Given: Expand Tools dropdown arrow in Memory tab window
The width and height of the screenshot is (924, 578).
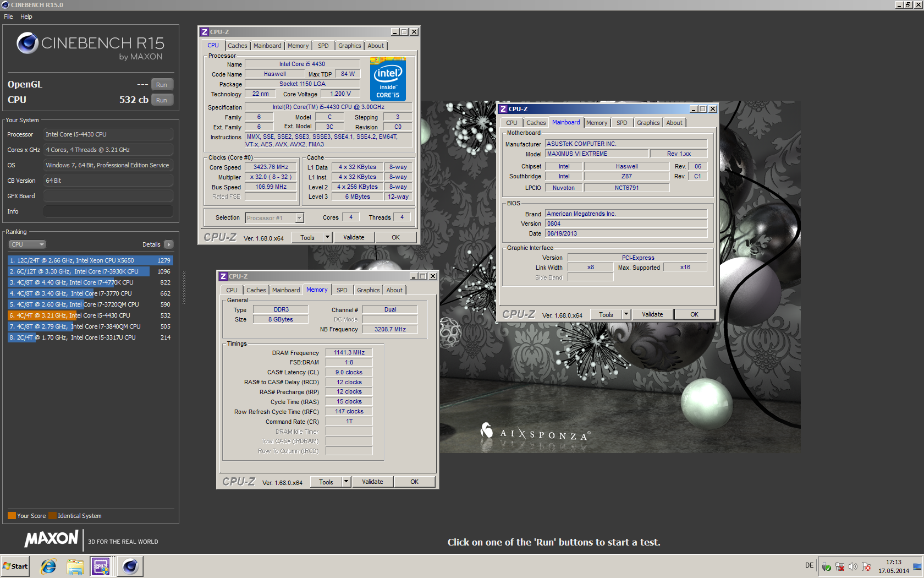Looking at the screenshot, I should click(346, 482).
